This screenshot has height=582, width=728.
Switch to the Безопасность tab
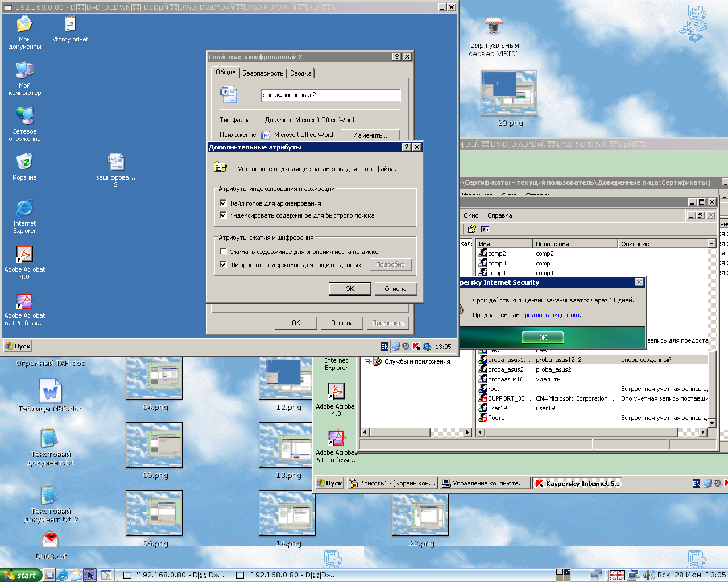tap(262, 73)
